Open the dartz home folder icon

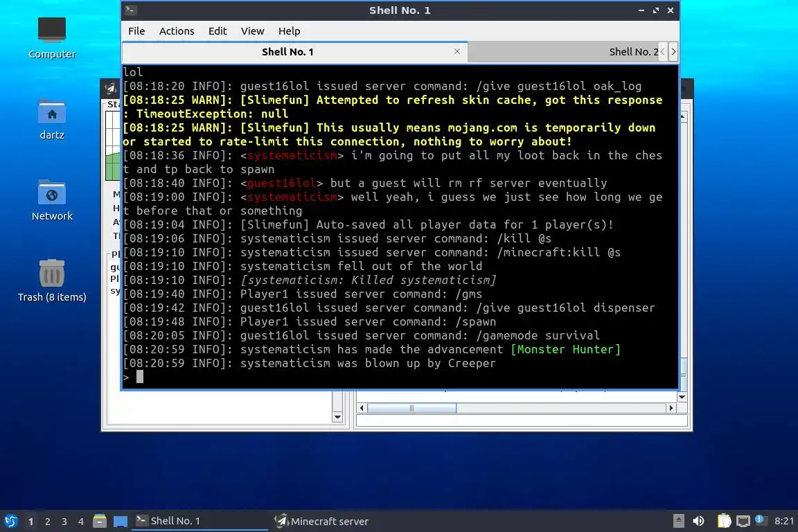tap(52, 120)
